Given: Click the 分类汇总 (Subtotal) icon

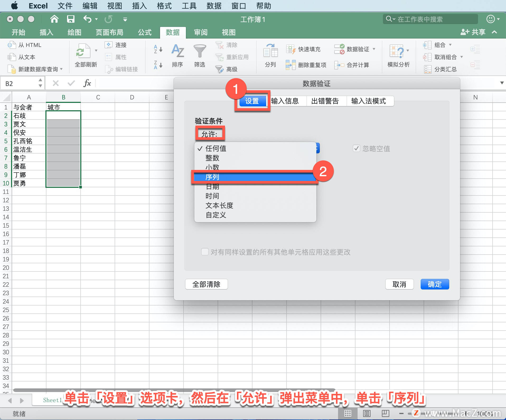Looking at the screenshot, I should tap(441, 69).
